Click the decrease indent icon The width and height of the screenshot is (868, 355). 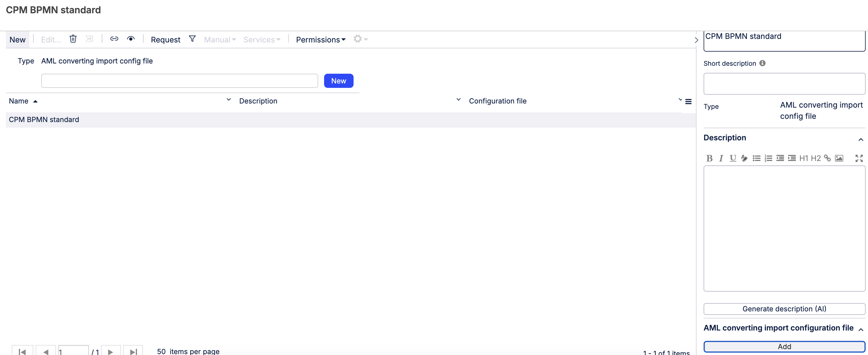[780, 158]
